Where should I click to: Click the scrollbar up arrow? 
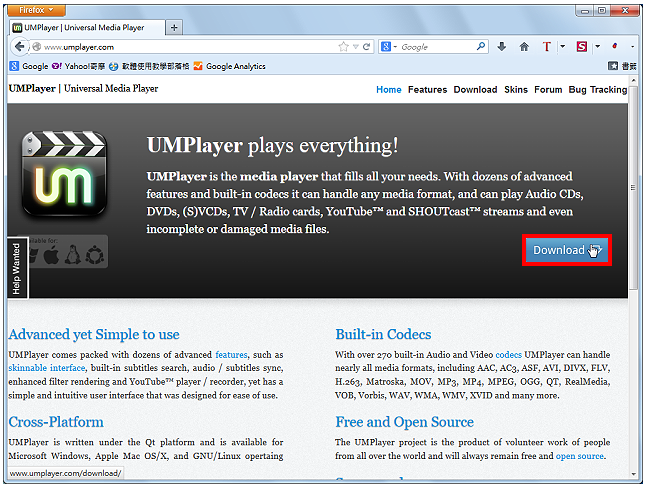click(x=633, y=80)
